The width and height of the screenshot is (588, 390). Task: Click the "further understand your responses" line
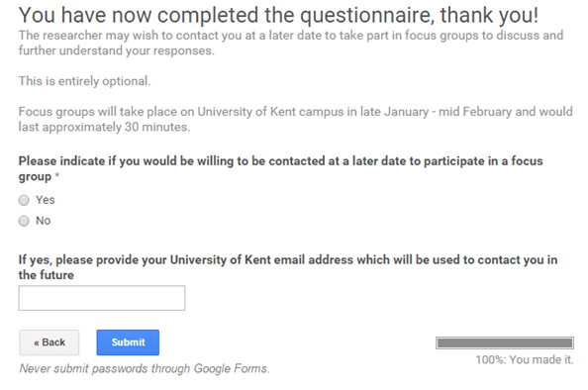pos(117,50)
